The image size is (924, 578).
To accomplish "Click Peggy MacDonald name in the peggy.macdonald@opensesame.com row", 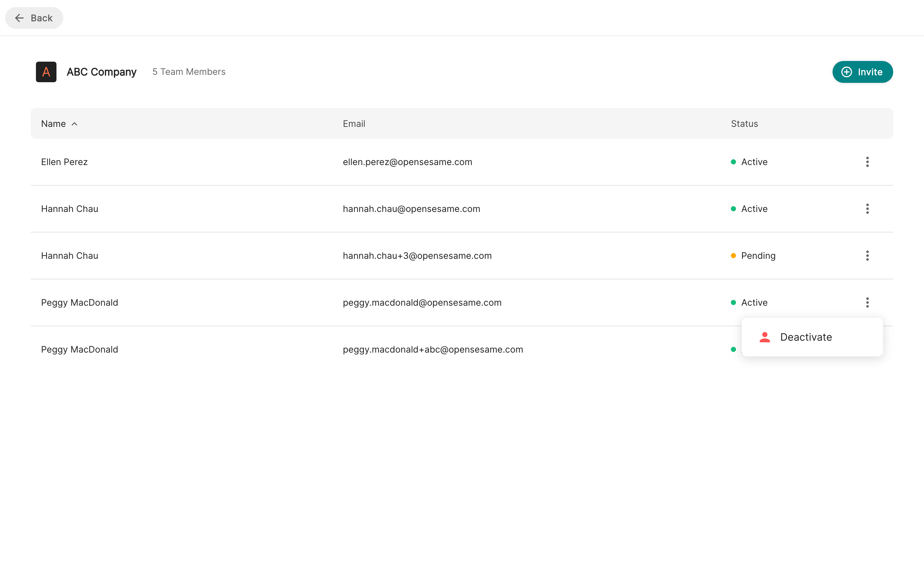I will coord(80,302).
